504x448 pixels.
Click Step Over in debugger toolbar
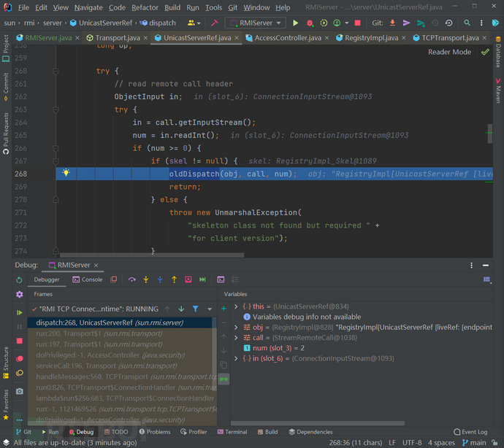131,279
